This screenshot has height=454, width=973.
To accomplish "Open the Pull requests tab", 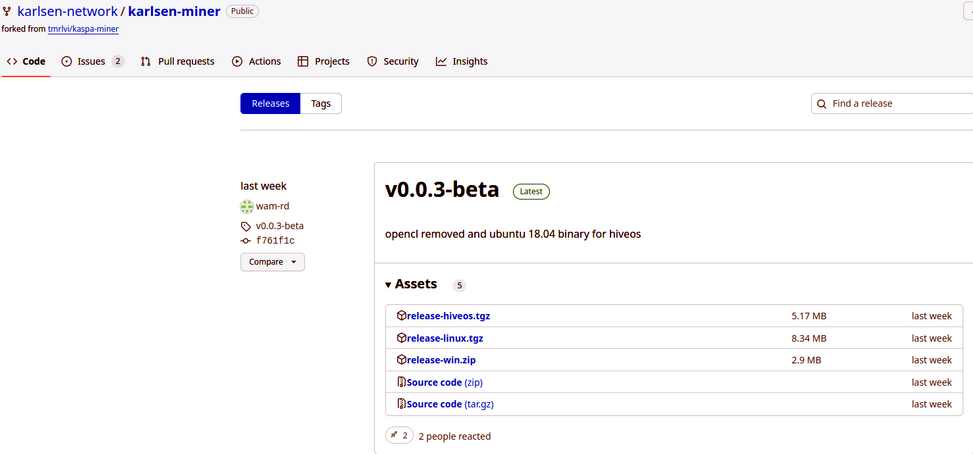I will 177,61.
